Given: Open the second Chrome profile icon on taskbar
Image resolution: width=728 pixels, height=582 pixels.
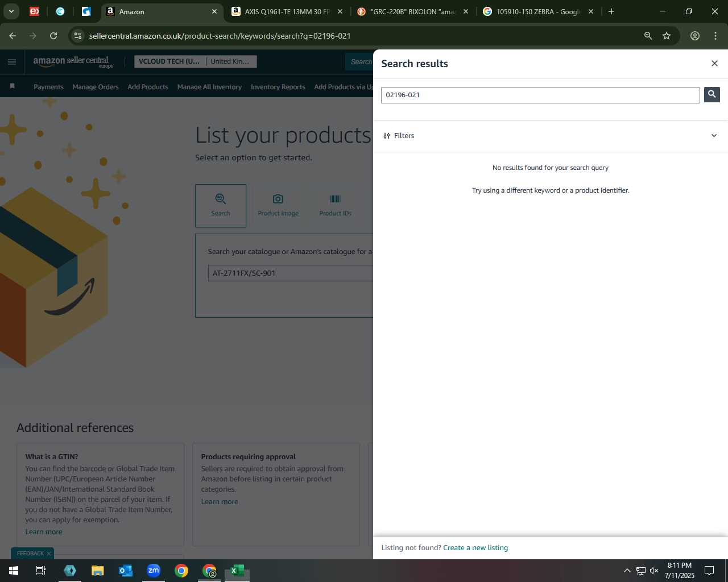Looking at the screenshot, I should (x=209, y=571).
